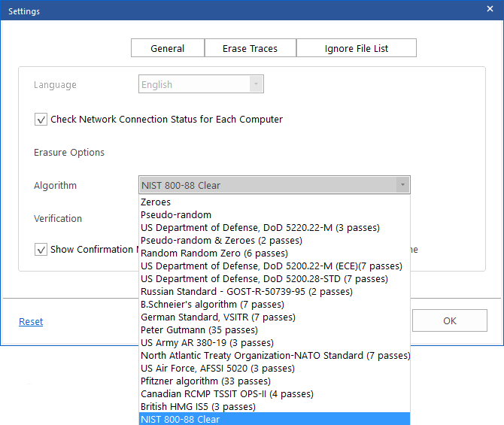Toggle the Show Confirmation checkbox
The width and height of the screenshot is (504, 425).
(41, 250)
